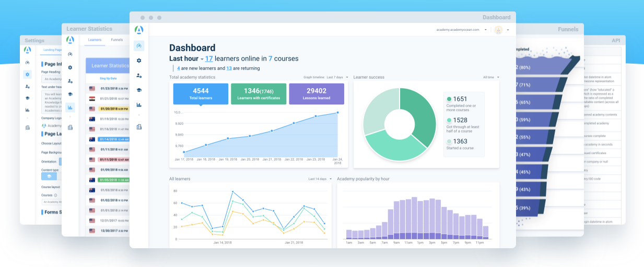This screenshot has width=644, height=267.
Task: Select the Learners tab in Learner Statistics
Action: click(95, 40)
